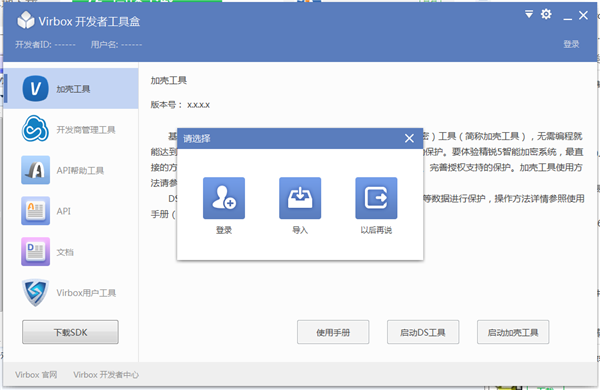Click the 版本号 x.x.x.x text
Image resolution: width=600 pixels, height=390 pixels.
coord(180,104)
